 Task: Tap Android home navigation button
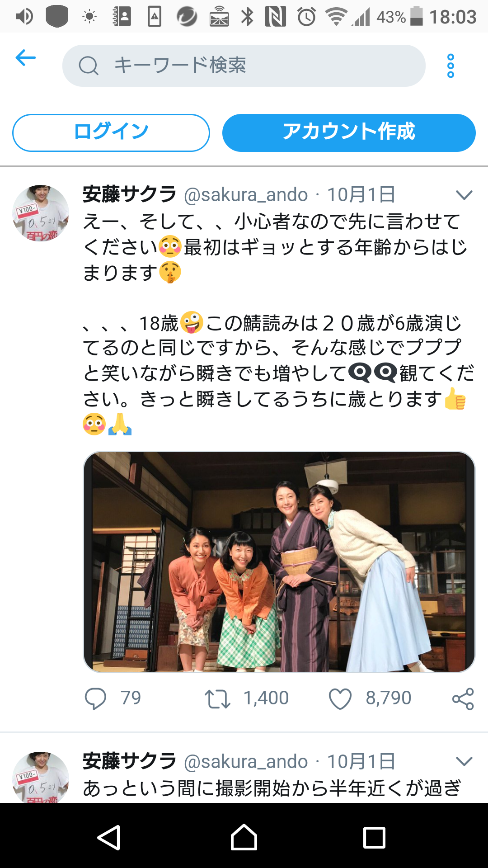pos(244,837)
